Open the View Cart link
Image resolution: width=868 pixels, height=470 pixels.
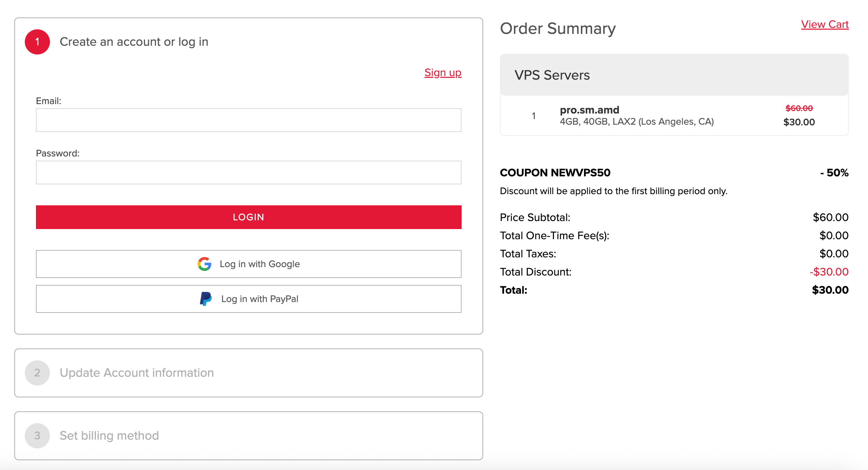click(825, 24)
